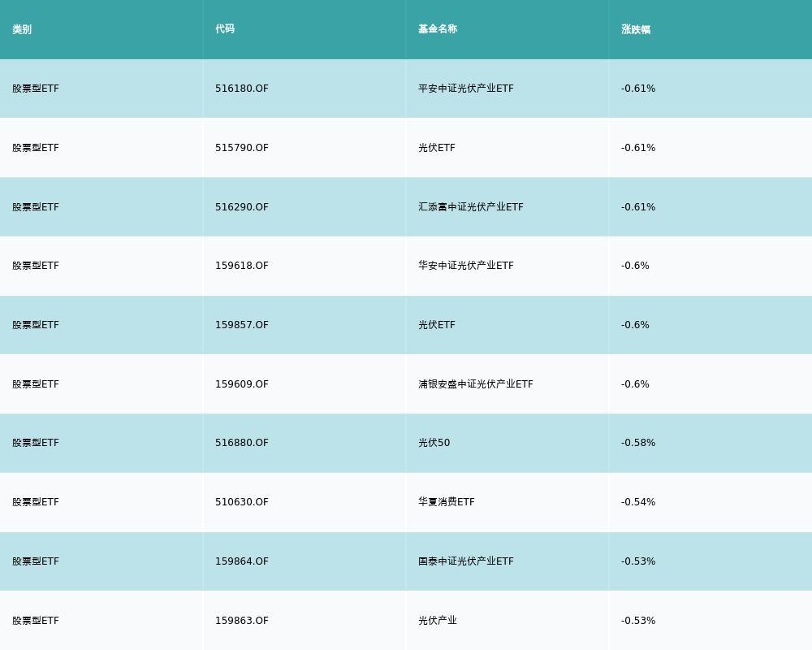Select the 光伏50 fund name

pos(434,443)
